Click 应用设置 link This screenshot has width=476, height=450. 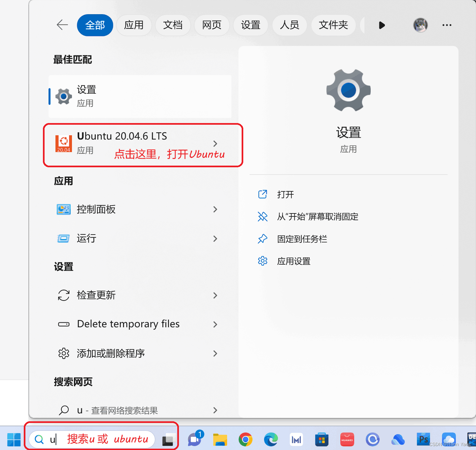click(x=294, y=261)
